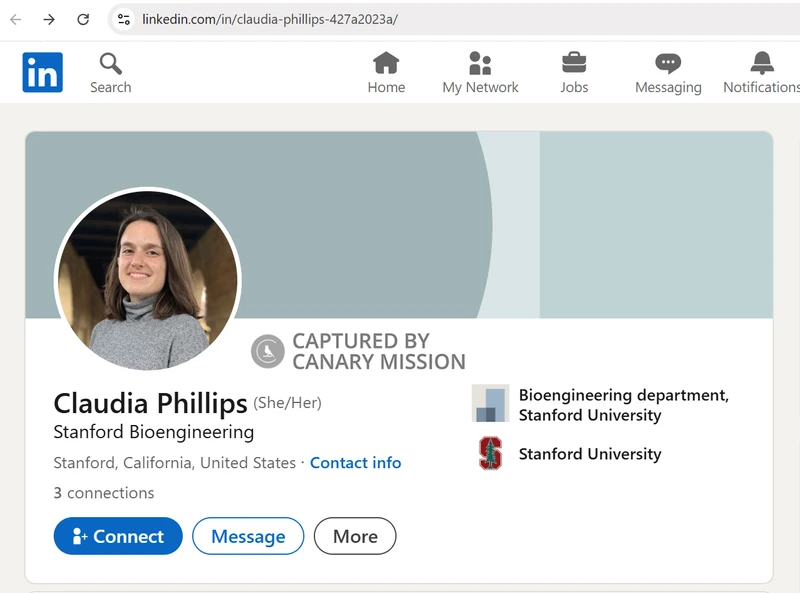
Task: Click the Connect button
Action: click(x=118, y=536)
